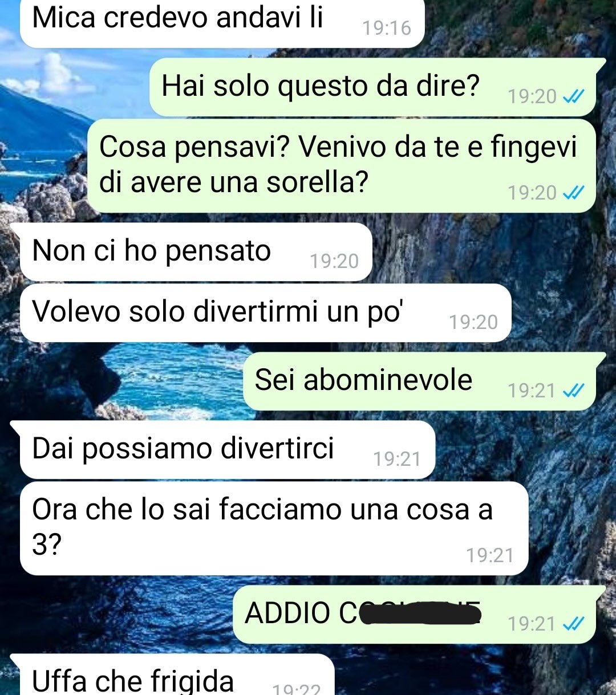Tap the double-check icon on 'di avere una sorella?'
This screenshot has height=695, width=616.
(x=573, y=193)
